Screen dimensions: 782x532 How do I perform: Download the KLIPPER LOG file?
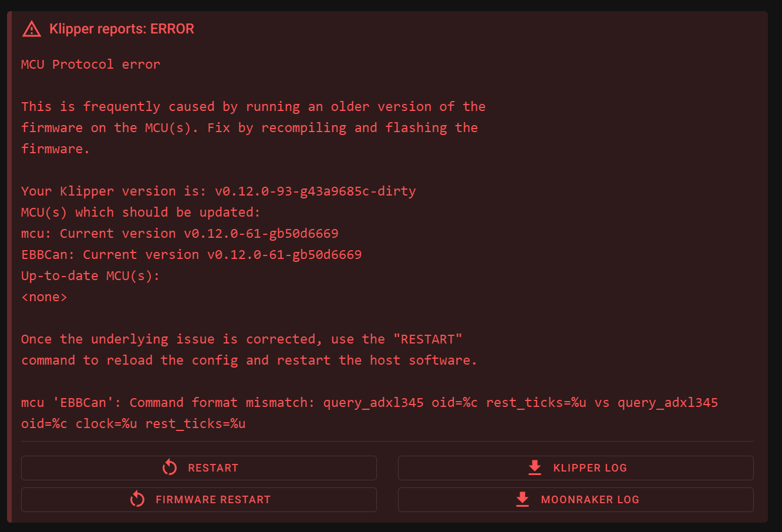(576, 468)
